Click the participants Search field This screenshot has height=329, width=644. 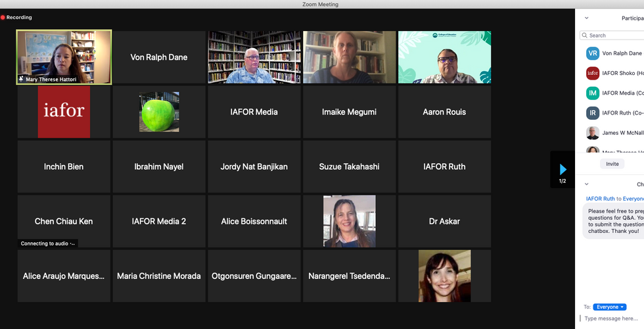[x=612, y=36]
